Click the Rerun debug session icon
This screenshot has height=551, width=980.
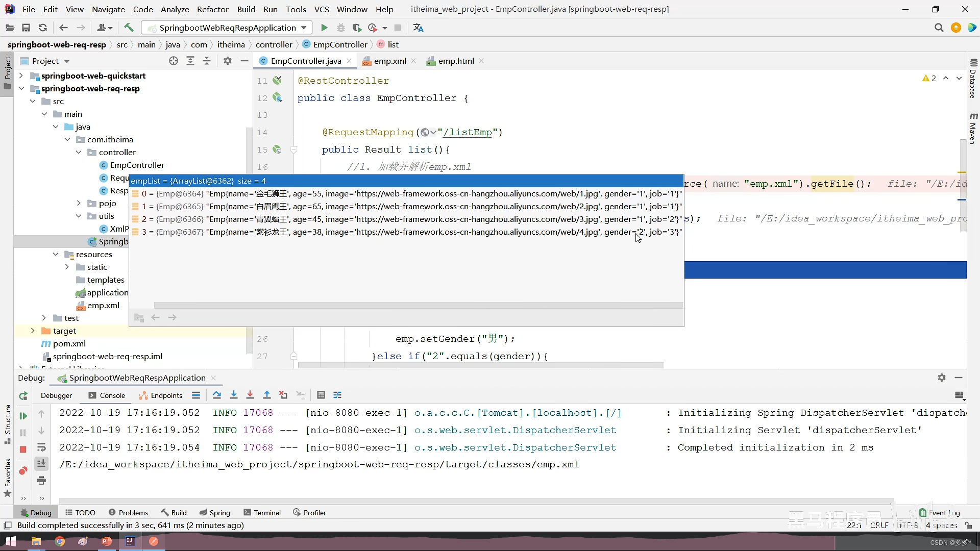click(x=23, y=396)
